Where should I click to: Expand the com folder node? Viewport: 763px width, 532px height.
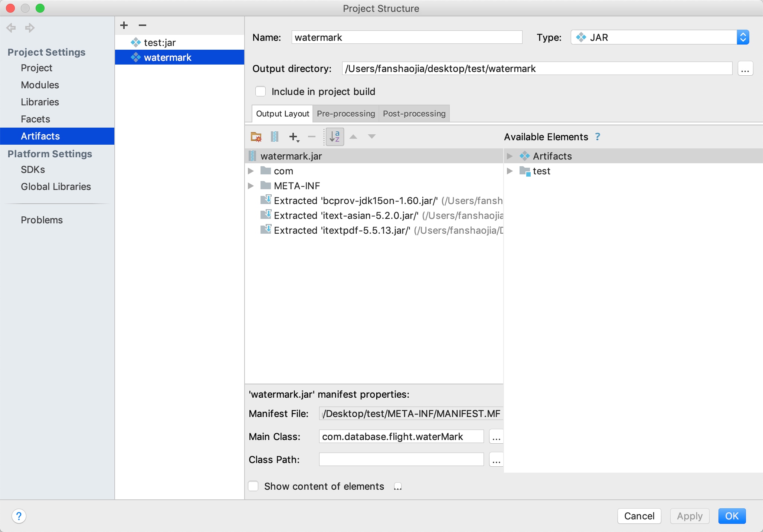(x=251, y=171)
